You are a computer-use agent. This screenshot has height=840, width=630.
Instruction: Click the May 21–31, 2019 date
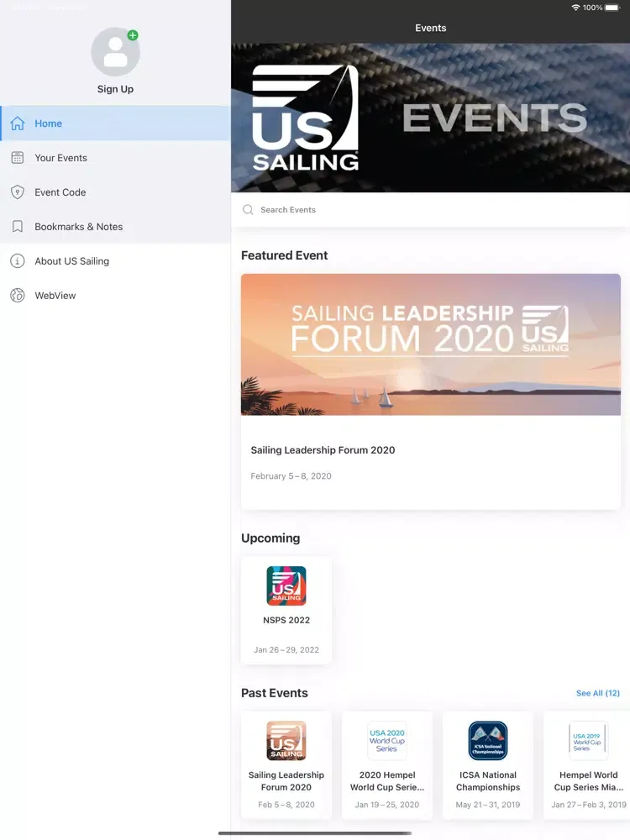pos(488,805)
